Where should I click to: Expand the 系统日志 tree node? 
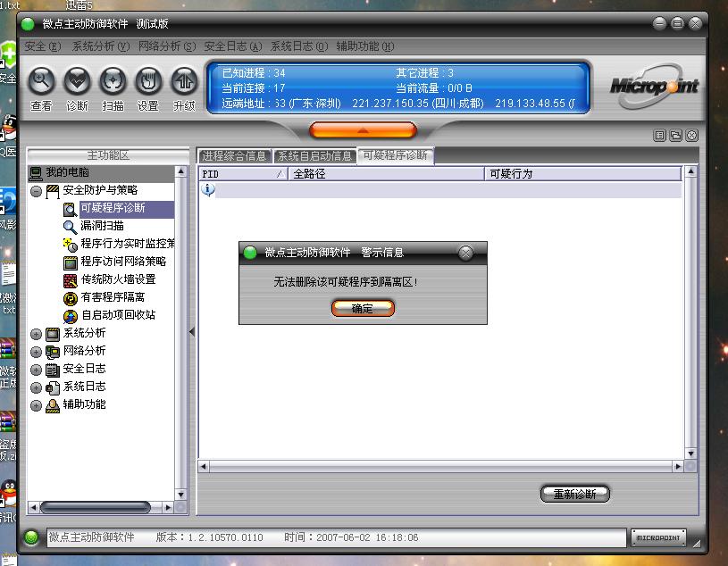[37, 387]
